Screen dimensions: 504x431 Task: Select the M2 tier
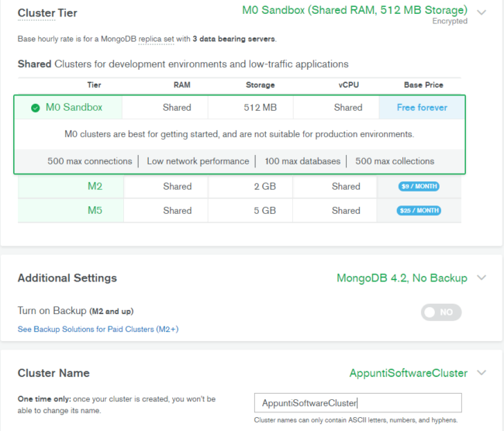(x=95, y=186)
